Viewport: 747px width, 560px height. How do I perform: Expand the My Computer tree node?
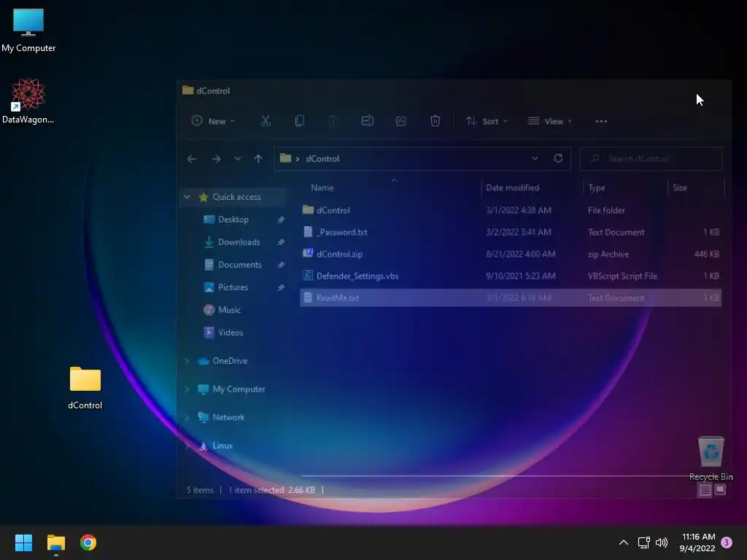click(187, 389)
